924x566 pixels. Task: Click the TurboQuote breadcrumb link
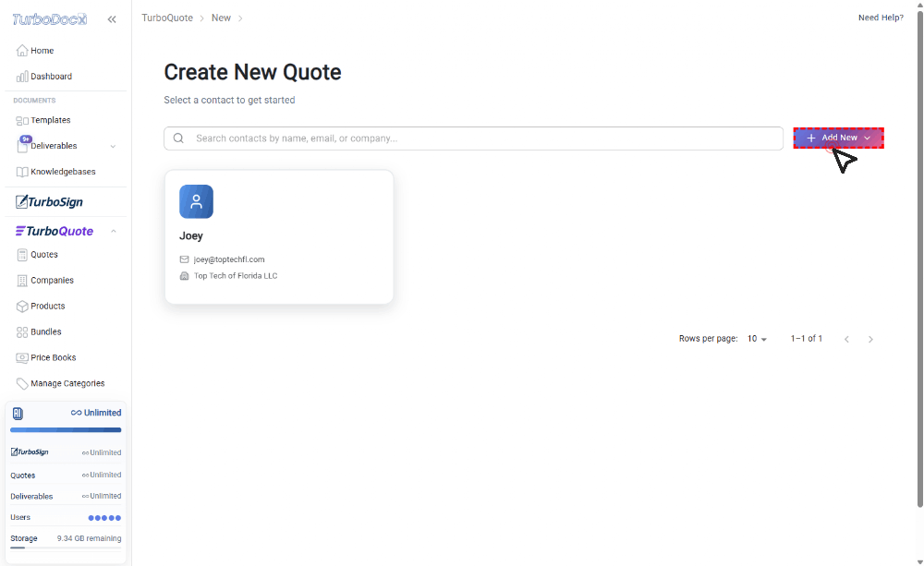coord(167,18)
